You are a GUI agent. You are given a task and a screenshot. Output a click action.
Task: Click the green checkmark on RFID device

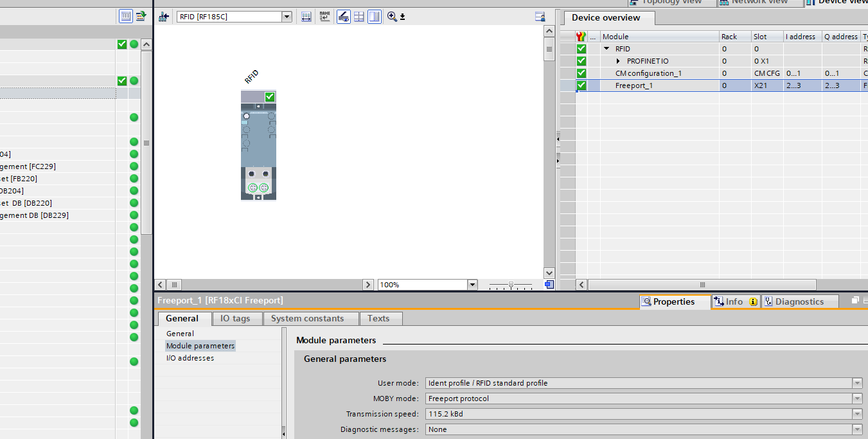point(270,96)
